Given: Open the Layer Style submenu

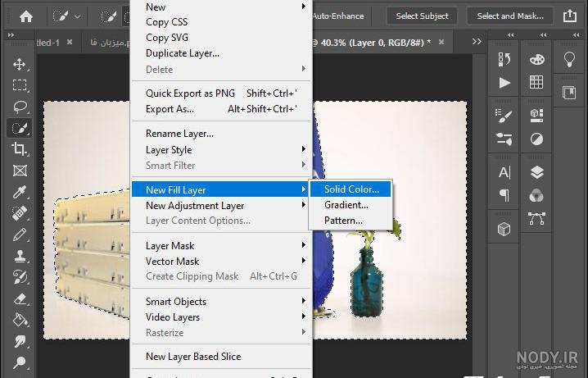Looking at the screenshot, I should 221,150.
